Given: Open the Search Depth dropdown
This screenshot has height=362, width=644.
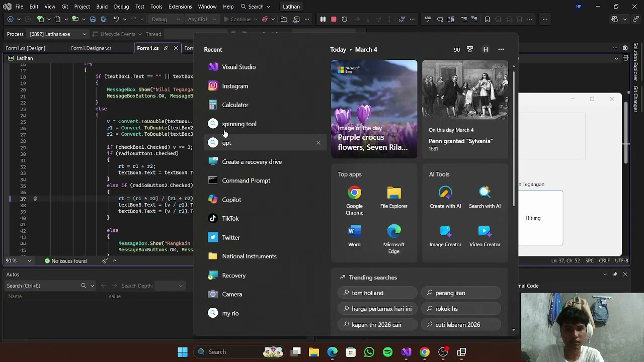Looking at the screenshot, I should pyautogui.click(x=170, y=286).
